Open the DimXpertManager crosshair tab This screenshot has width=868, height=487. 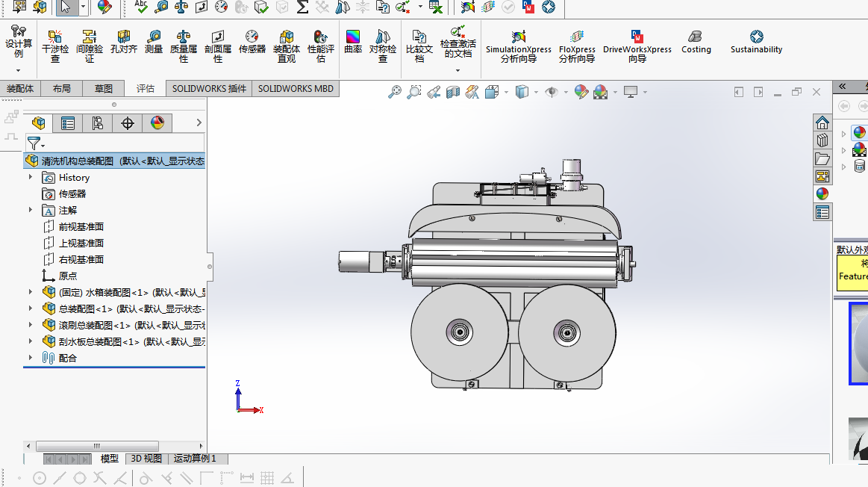[128, 123]
